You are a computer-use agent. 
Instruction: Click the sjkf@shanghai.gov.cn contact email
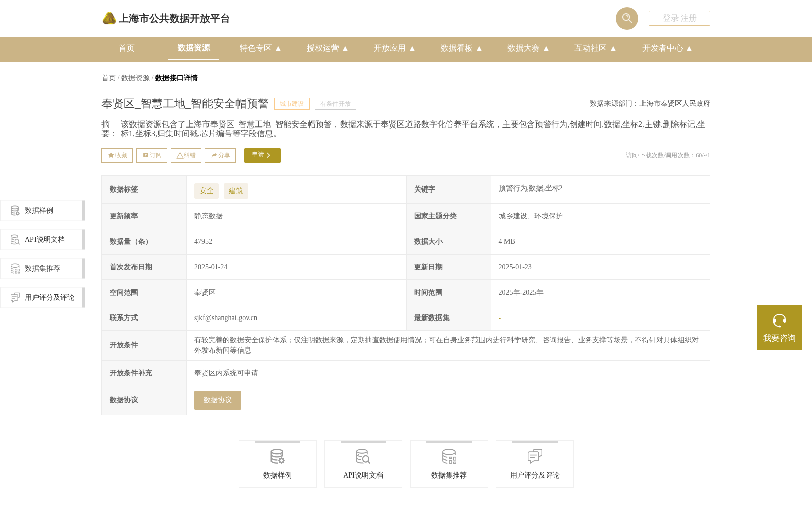click(226, 318)
